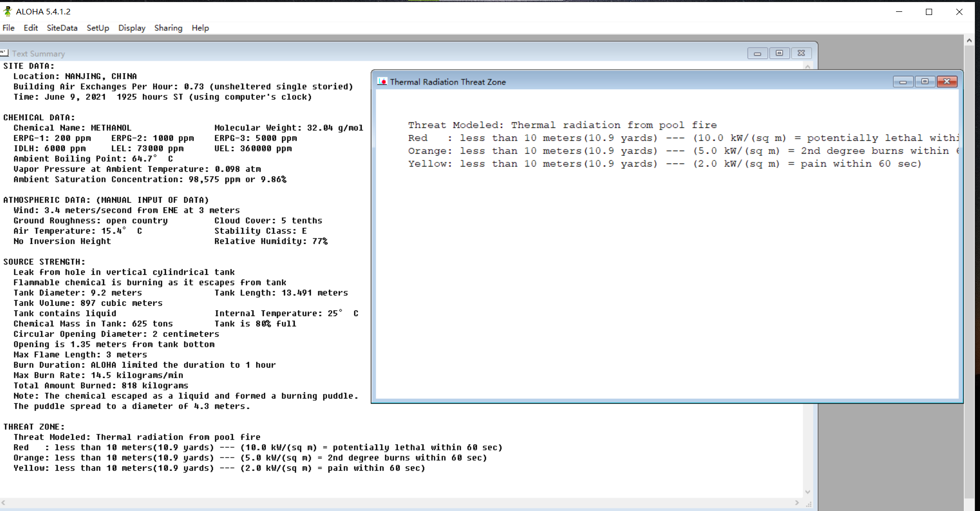This screenshot has width=980, height=511.
Task: Click the Text Summary scroll down arrow
Action: click(807, 492)
